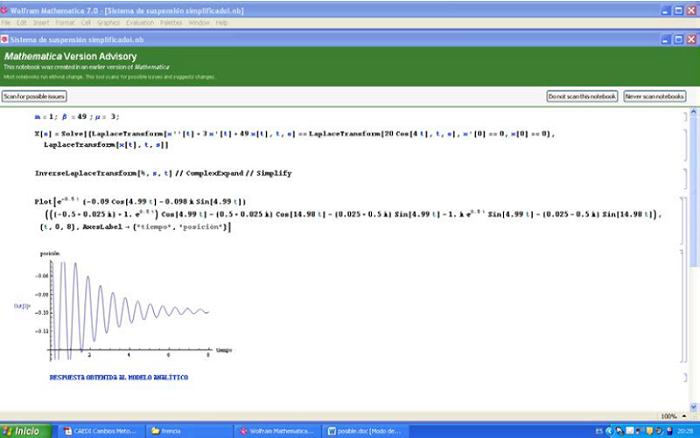
Task: Switch to frencia folder taskbar item
Action: [x=190, y=431]
